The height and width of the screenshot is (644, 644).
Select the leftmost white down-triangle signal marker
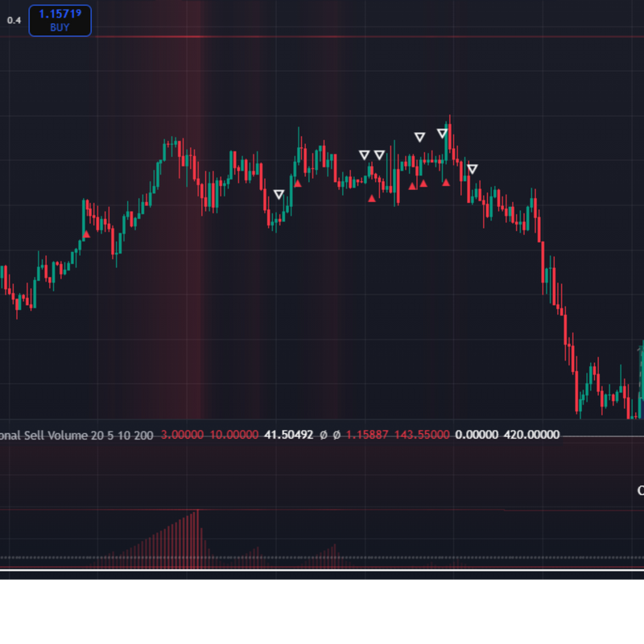pos(279,195)
